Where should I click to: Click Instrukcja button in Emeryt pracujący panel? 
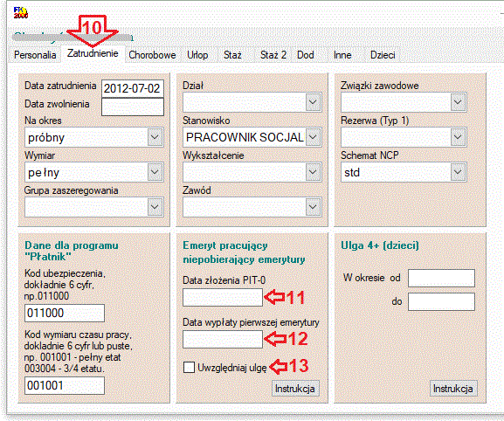click(295, 389)
